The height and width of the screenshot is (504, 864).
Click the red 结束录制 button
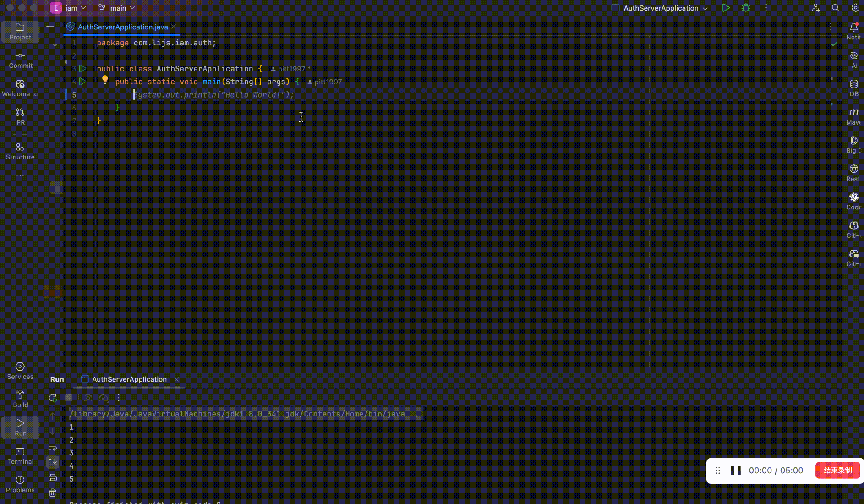[837, 471]
